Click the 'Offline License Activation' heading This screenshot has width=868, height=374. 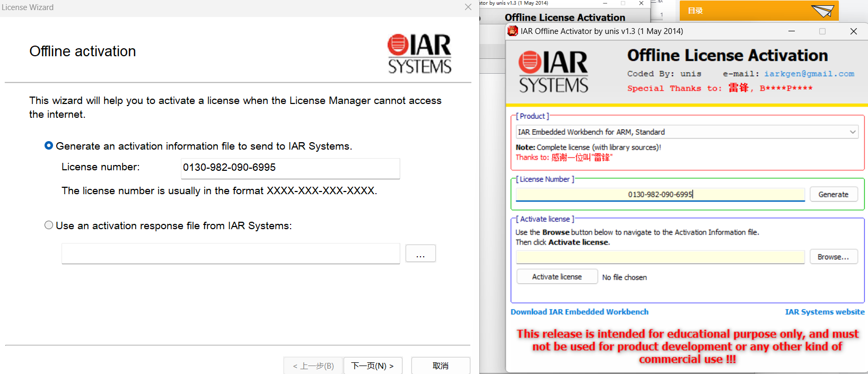727,55
